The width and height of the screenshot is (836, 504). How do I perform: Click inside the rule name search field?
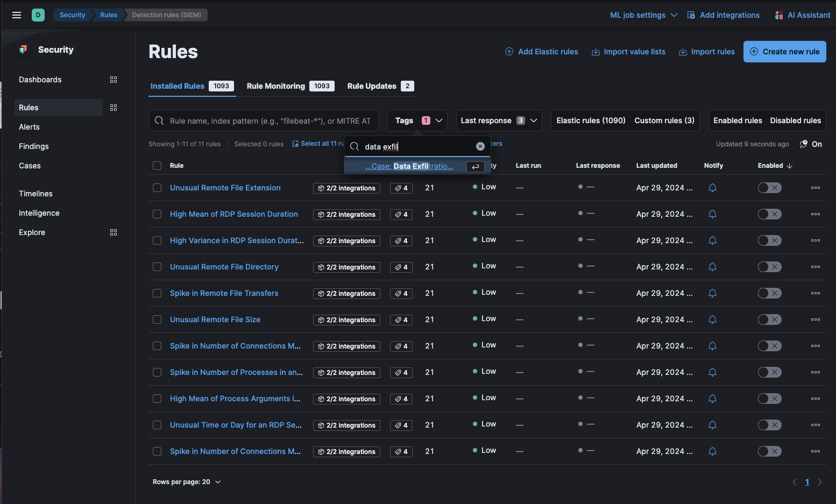(264, 120)
